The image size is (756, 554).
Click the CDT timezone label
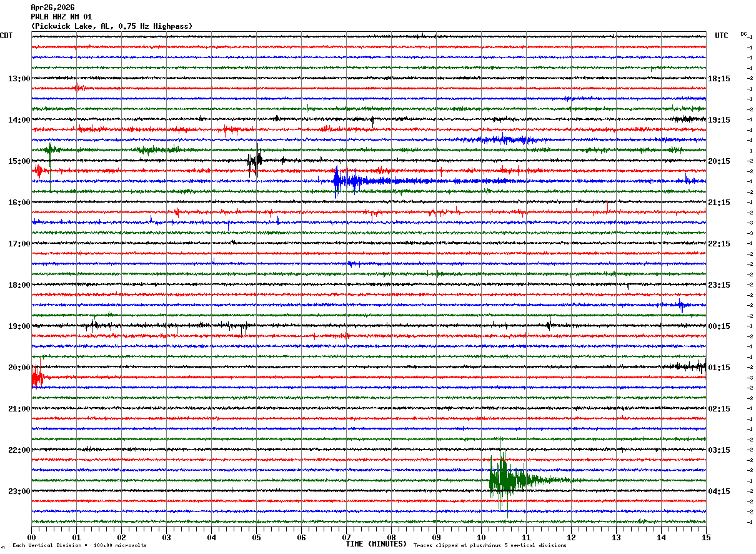tap(6, 36)
